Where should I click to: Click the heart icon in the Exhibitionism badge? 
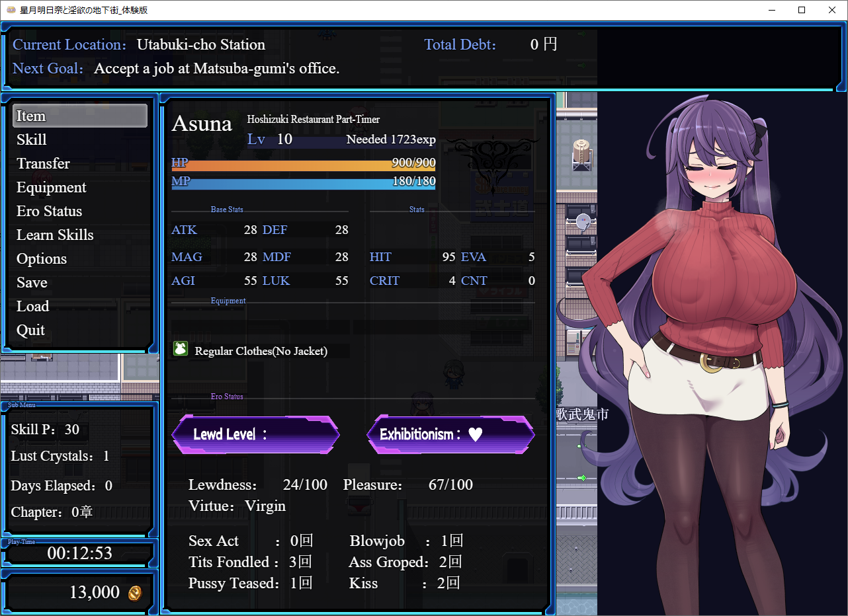tap(475, 434)
